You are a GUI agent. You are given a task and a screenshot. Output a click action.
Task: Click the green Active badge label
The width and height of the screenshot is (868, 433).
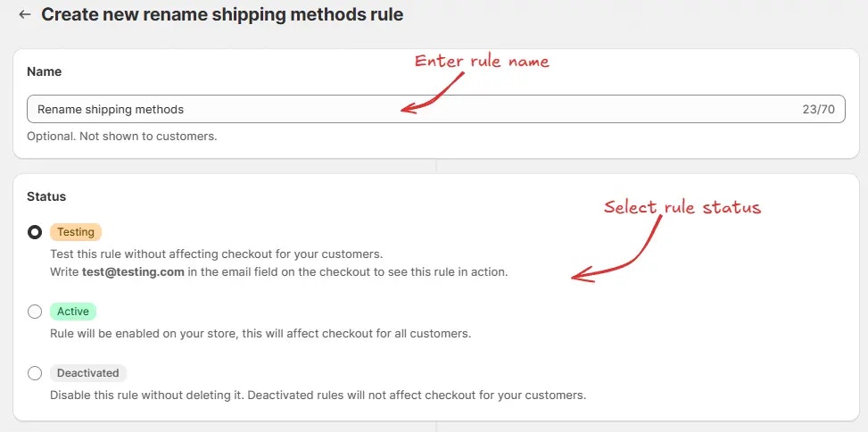click(x=73, y=312)
